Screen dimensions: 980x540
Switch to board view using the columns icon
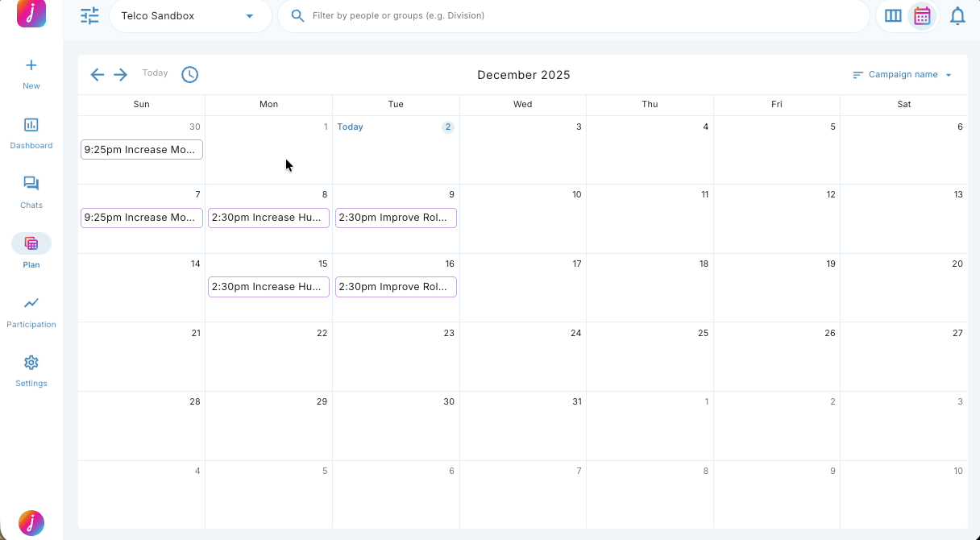point(893,15)
